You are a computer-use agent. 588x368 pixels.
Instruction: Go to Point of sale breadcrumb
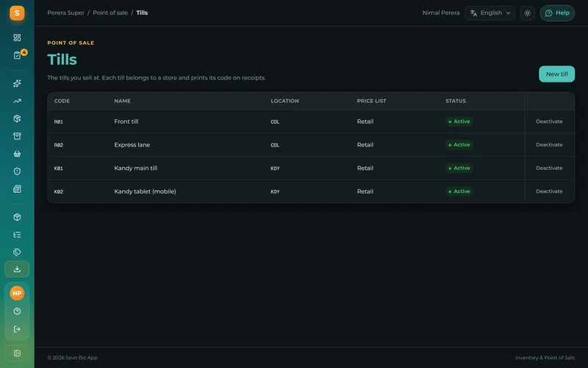[x=110, y=13]
